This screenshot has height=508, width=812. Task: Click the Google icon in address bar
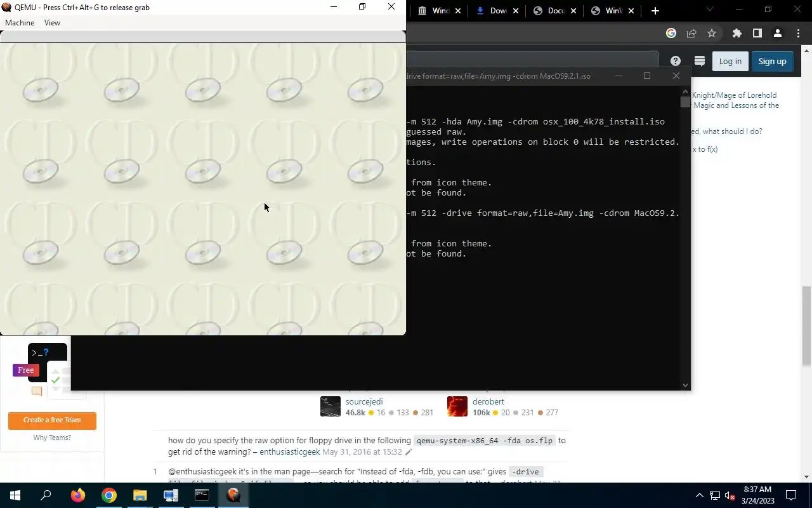click(671, 33)
